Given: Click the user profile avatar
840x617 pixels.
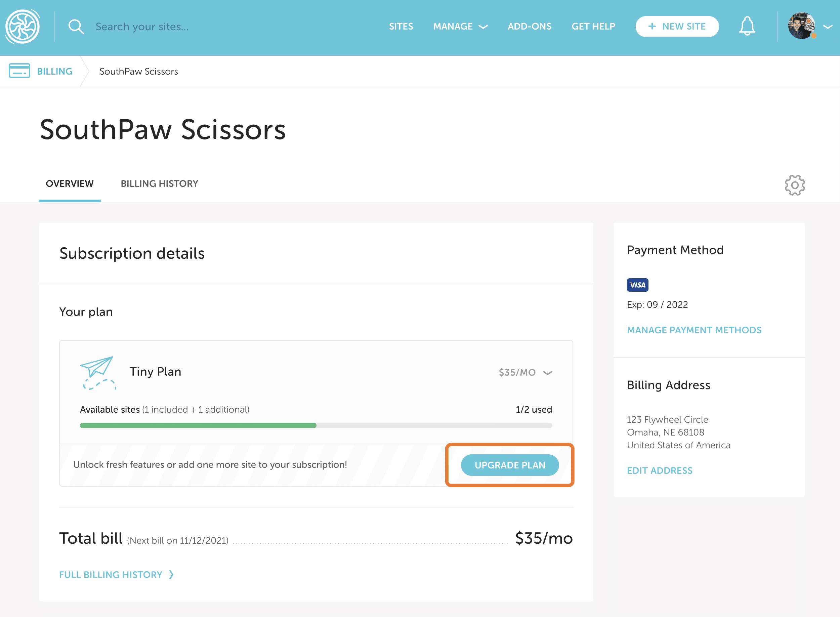Looking at the screenshot, I should [x=801, y=26].
